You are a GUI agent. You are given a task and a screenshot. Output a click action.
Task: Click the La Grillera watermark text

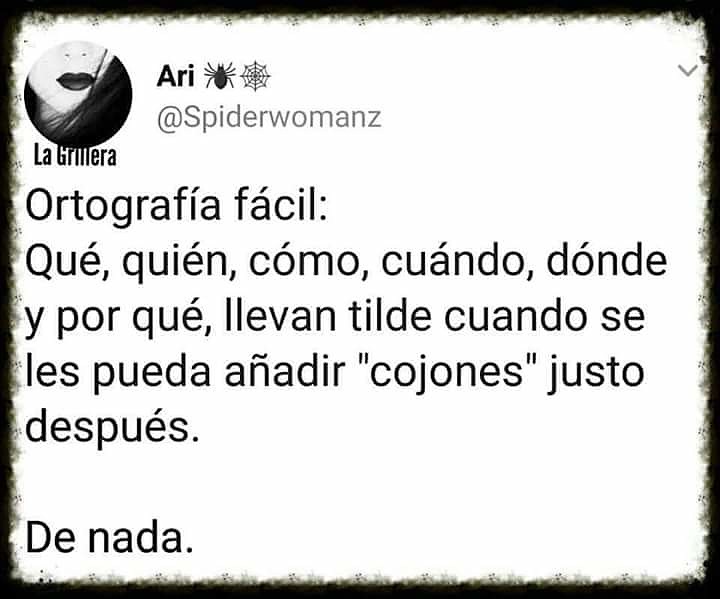coord(75,157)
